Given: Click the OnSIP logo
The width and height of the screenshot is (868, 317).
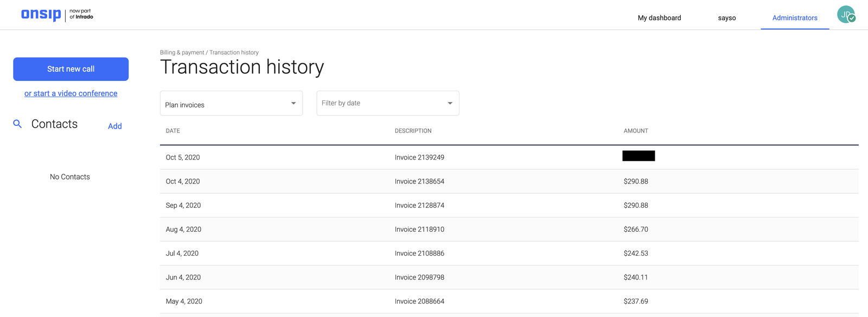Looking at the screenshot, I should point(41,15).
